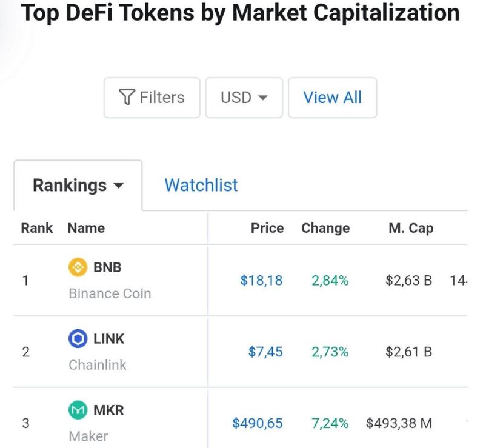Click the MKR ticker symbol
This screenshot has width=483, height=448.
click(108, 410)
